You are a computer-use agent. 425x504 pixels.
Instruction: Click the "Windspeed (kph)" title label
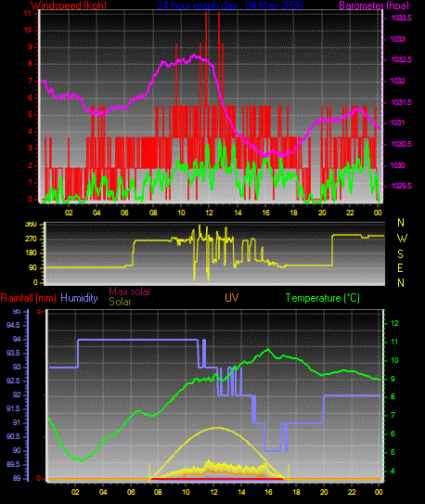pos(69,6)
